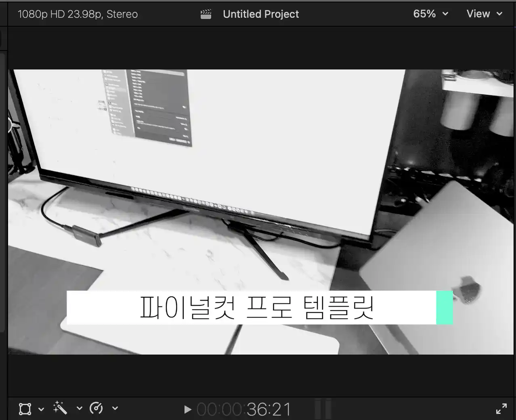Viewport: 516px width, 420px height.
Task: Select the Transform tool icon in the viewer
Action: (x=25, y=408)
